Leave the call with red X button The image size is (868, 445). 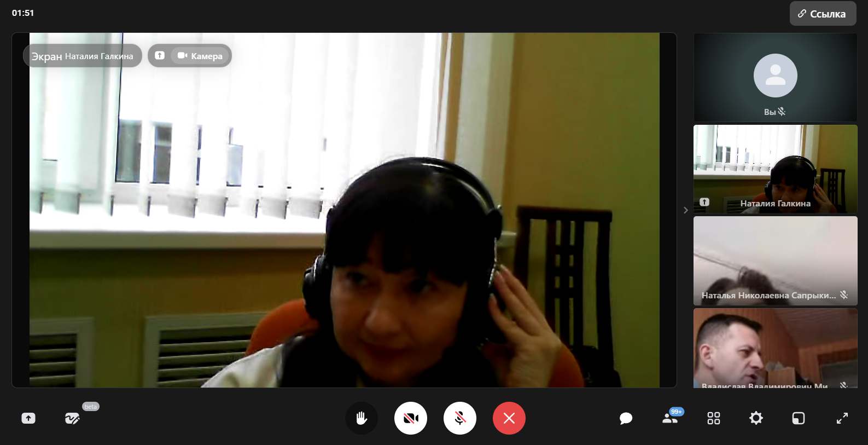(x=509, y=418)
